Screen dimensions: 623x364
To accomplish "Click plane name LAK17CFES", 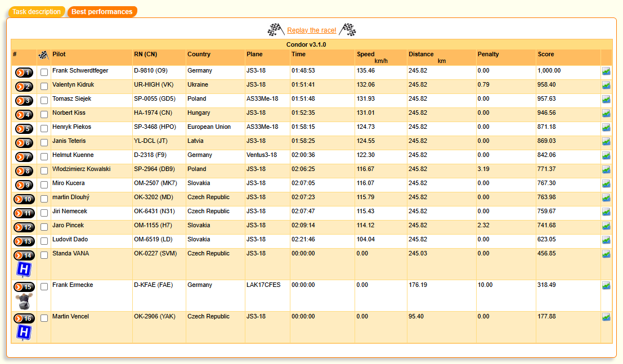I will (263, 285).
